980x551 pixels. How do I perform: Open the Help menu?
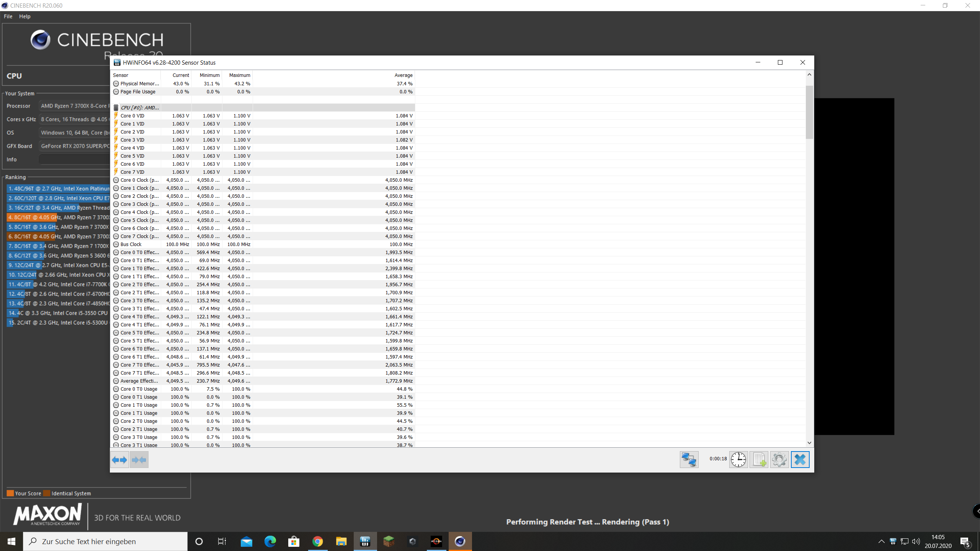pos(24,16)
